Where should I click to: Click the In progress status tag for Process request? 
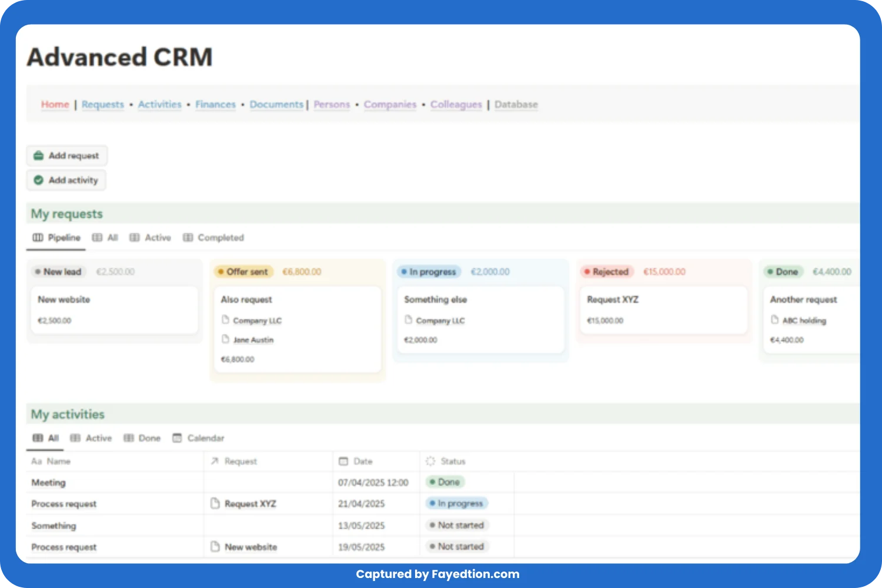456,503
